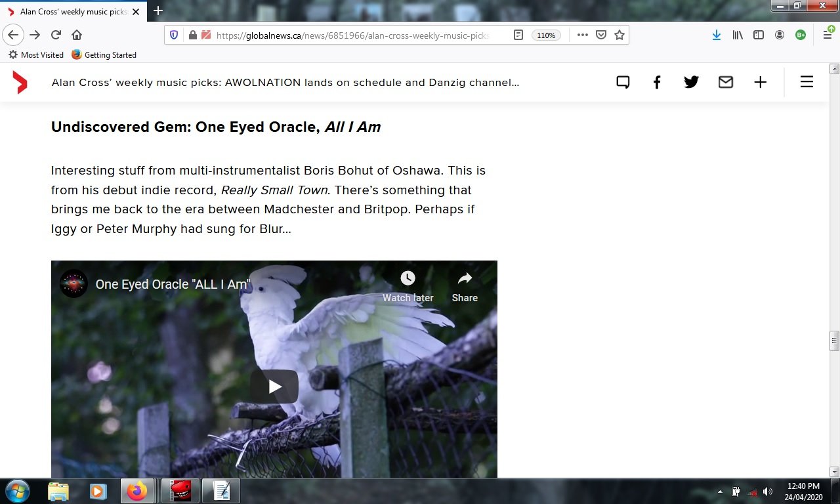Open more sharing options with the plus icon

760,82
